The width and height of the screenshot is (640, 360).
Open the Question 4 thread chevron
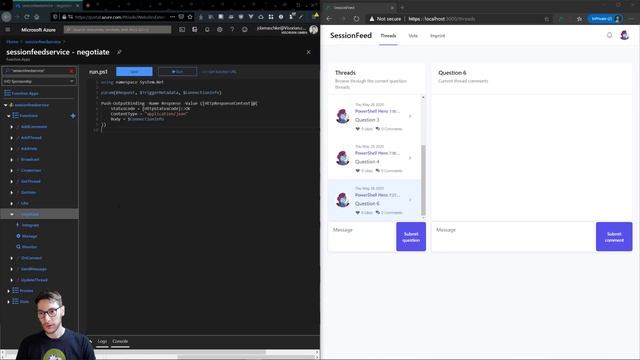(410, 158)
